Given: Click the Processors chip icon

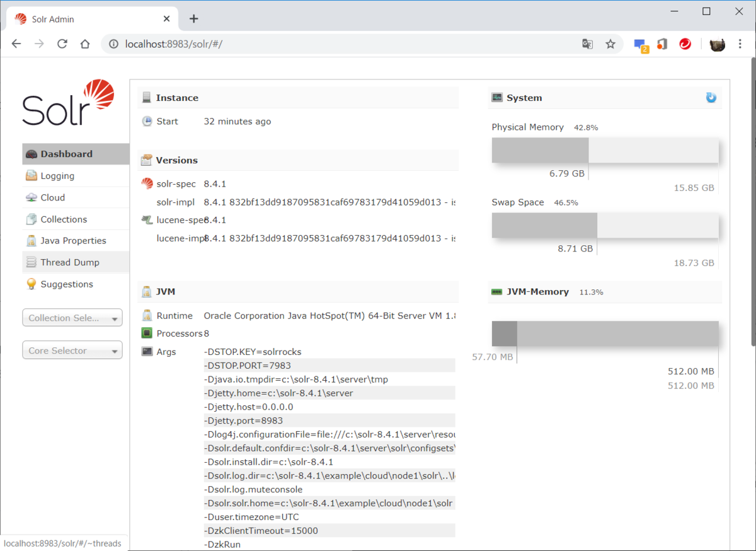Looking at the screenshot, I should [147, 333].
